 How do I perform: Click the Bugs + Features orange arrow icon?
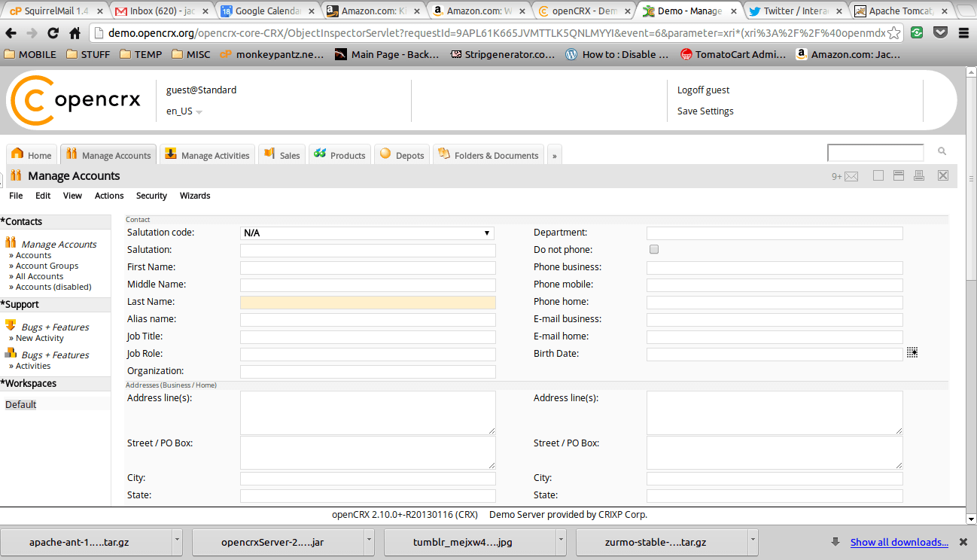11,326
